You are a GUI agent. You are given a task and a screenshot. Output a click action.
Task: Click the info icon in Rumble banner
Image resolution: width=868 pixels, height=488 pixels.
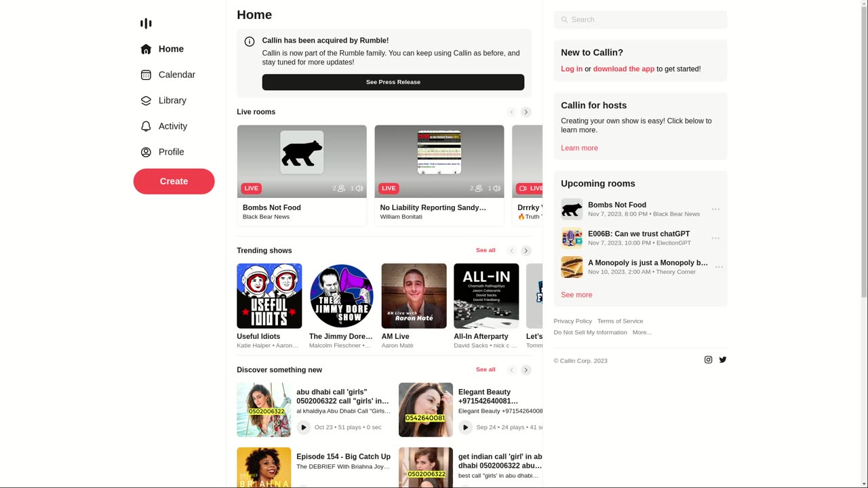pyautogui.click(x=250, y=41)
